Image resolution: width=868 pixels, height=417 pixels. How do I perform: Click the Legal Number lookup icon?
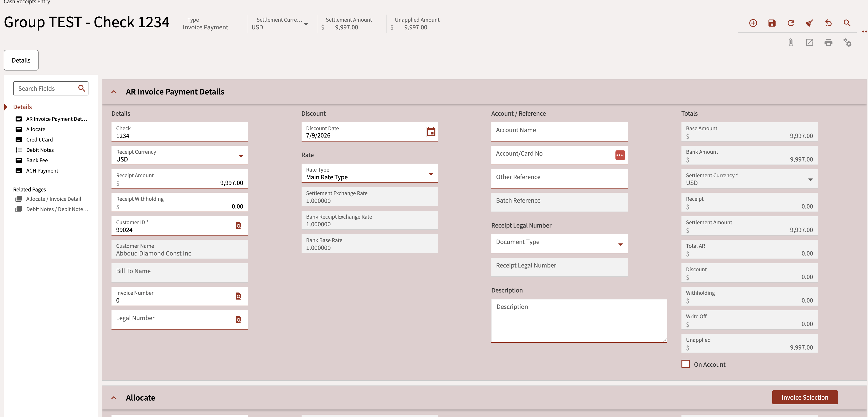[239, 320]
